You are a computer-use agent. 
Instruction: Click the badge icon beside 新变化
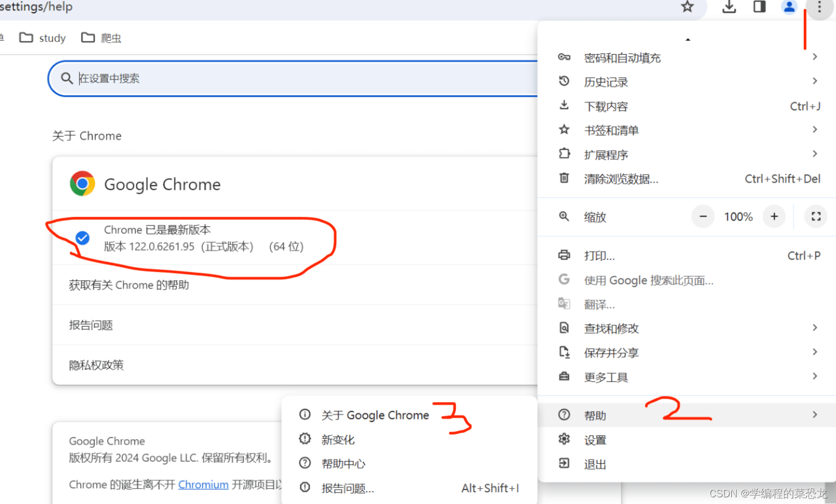[305, 439]
